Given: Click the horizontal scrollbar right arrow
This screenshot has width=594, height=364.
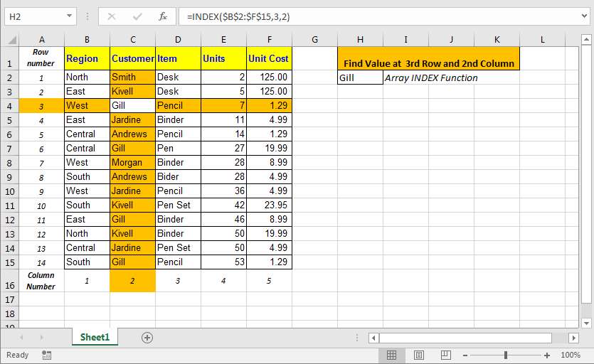Looking at the screenshot, I should click(x=573, y=338).
